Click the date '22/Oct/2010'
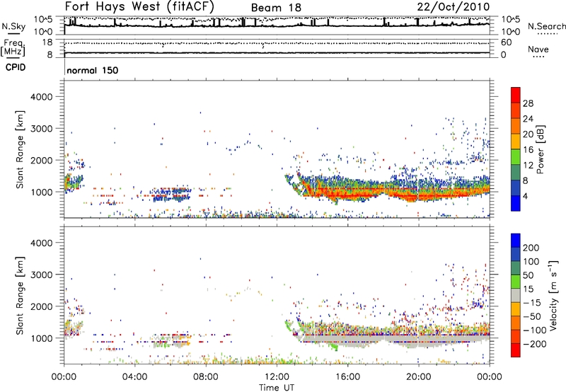This screenshot has width=566, height=392. tap(454, 7)
